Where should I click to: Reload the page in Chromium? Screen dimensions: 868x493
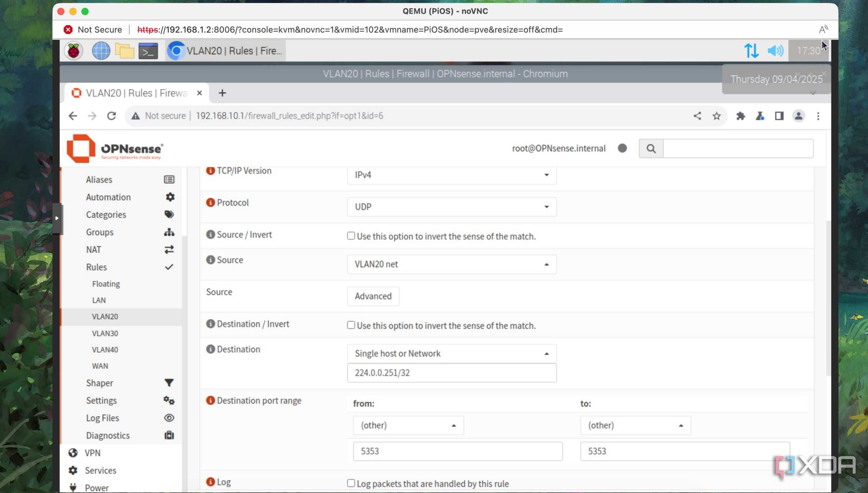tap(112, 116)
